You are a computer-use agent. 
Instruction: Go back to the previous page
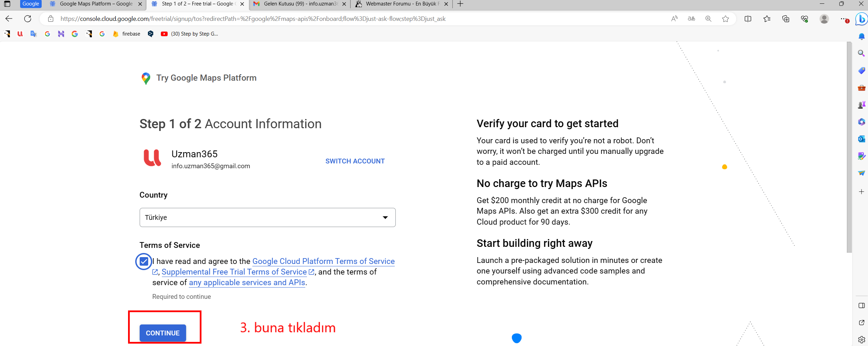pyautogui.click(x=9, y=19)
